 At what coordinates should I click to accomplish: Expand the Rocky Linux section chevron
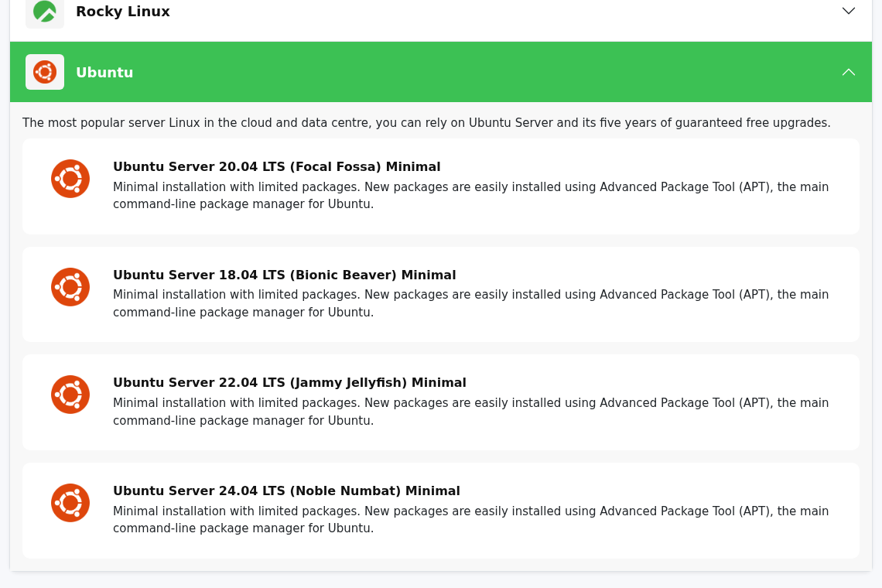point(848,11)
